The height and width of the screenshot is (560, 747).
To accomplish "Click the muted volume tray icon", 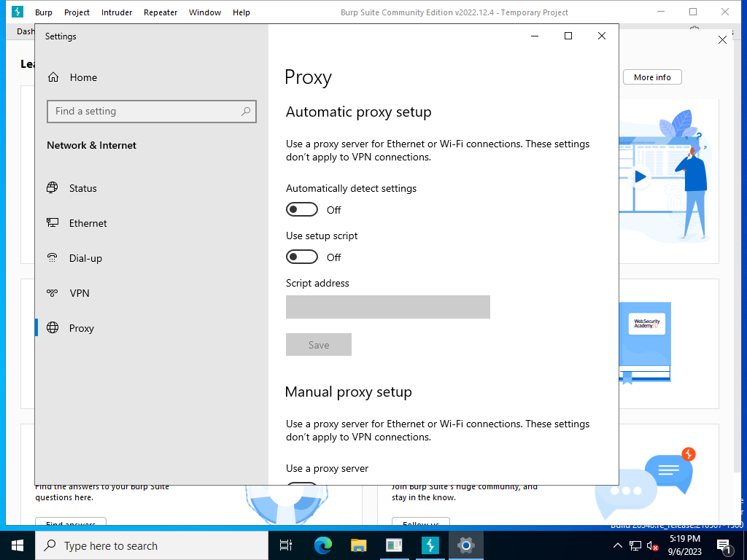I will (653, 545).
